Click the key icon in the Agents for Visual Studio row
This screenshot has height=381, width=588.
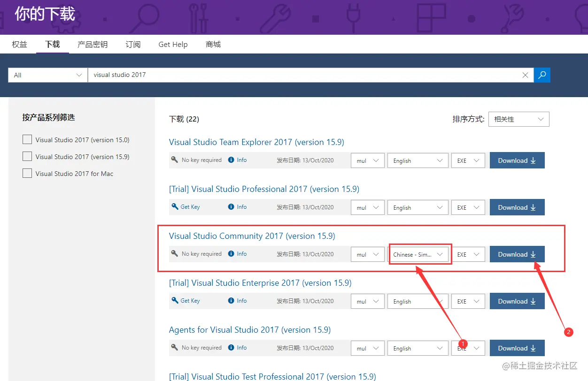(x=175, y=347)
